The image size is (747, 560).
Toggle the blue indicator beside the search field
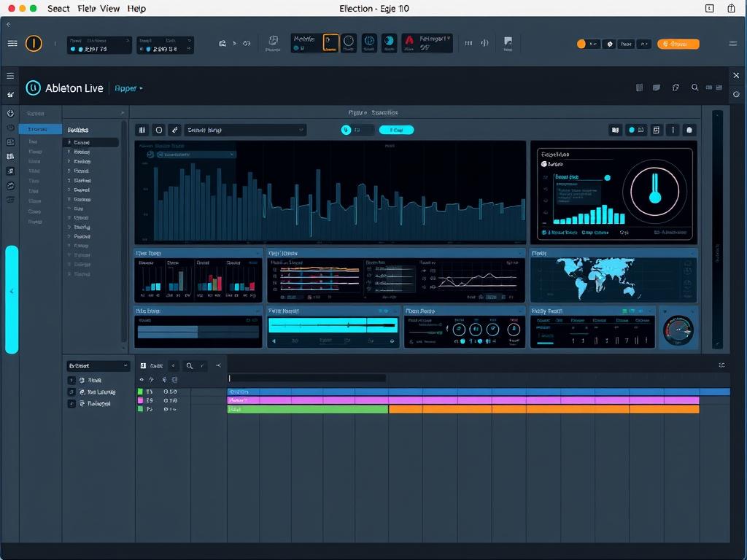click(346, 129)
